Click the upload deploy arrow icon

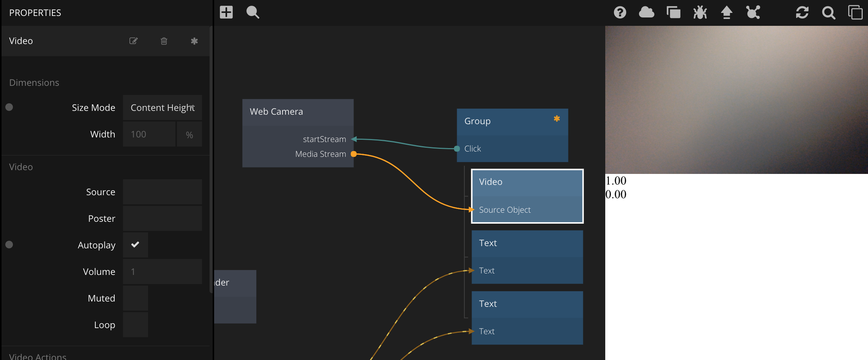(x=726, y=13)
